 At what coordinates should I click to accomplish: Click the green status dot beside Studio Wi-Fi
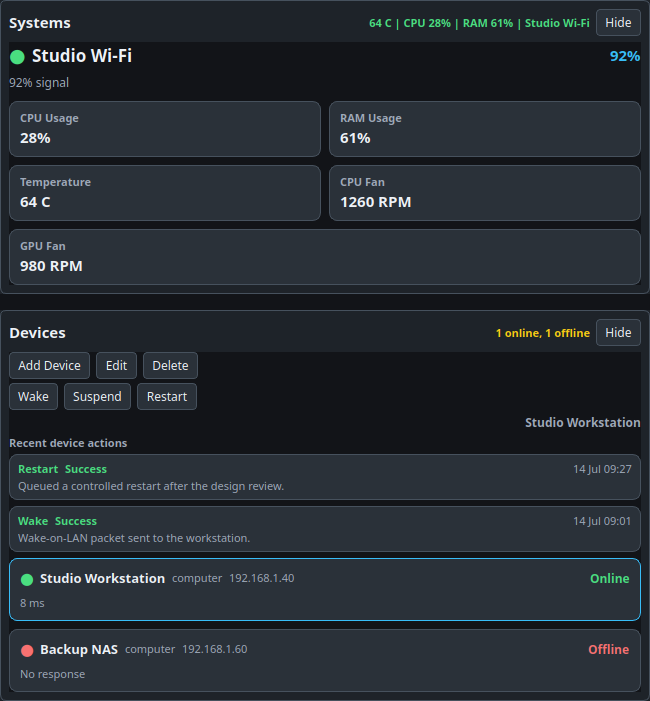[17, 57]
